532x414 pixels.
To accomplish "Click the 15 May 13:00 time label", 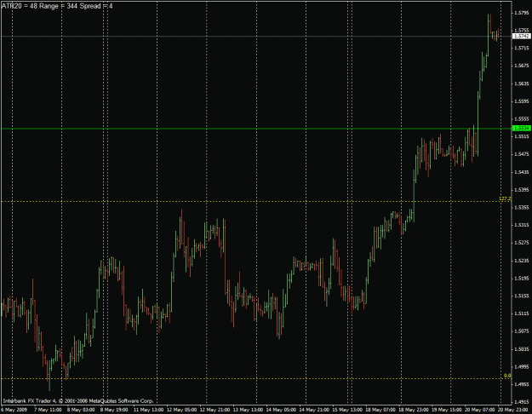I will (x=347, y=410).
